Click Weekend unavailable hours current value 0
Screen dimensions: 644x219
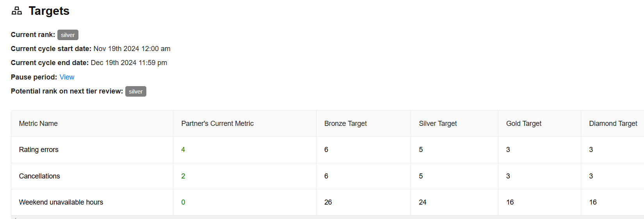point(183,202)
